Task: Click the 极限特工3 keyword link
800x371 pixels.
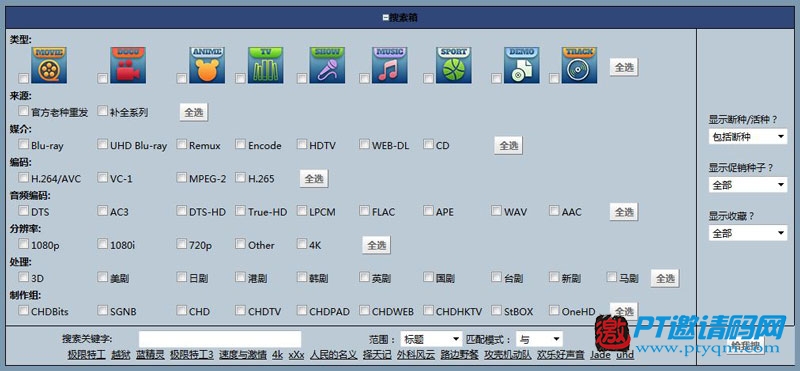Action: click(x=192, y=355)
